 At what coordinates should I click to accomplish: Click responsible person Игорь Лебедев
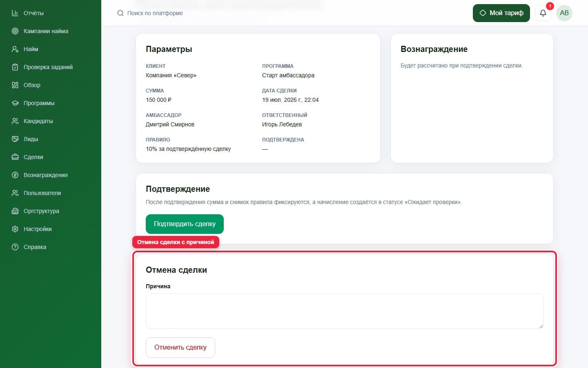point(282,124)
